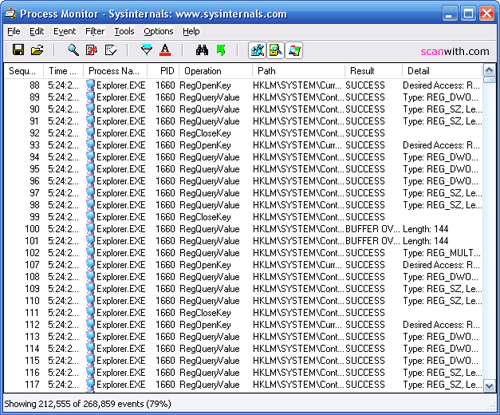The image size is (500, 415).
Task: Click the scrollbar up arrow
Action: (x=489, y=70)
